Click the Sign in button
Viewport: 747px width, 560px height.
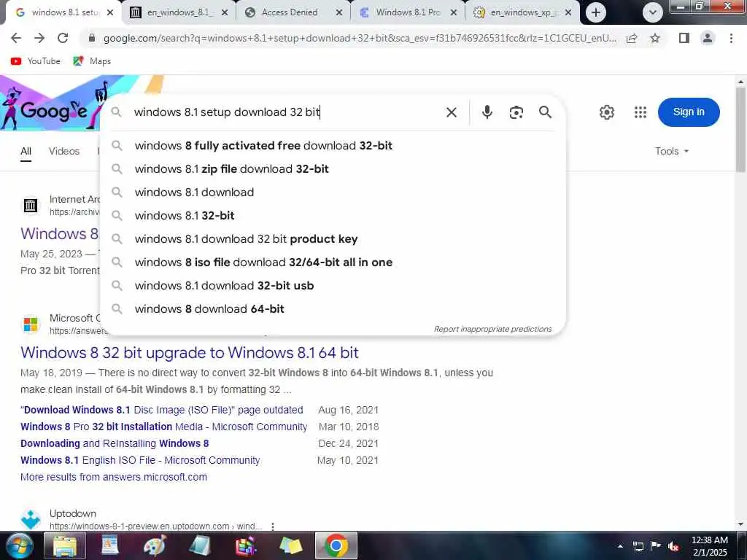click(689, 112)
